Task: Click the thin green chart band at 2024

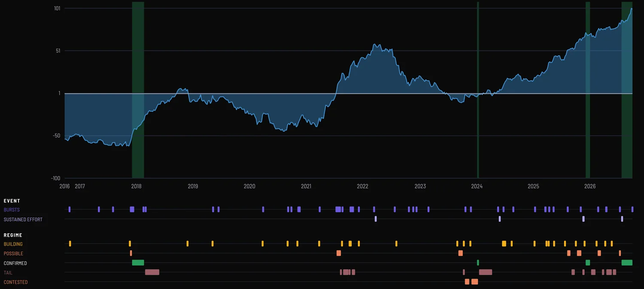Action: (x=478, y=90)
